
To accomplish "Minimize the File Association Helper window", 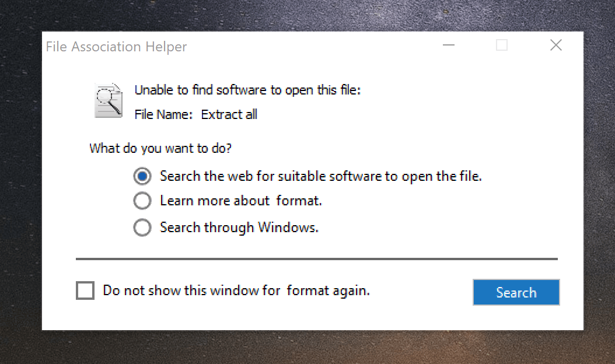I will [x=448, y=45].
